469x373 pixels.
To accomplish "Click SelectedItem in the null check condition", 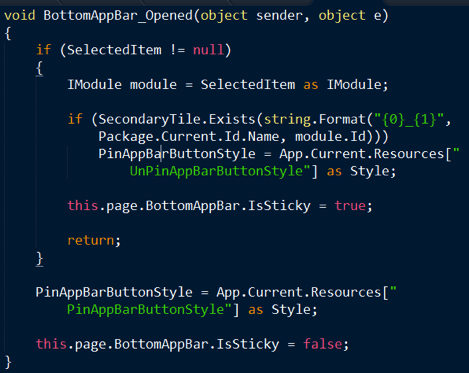I will [114, 50].
